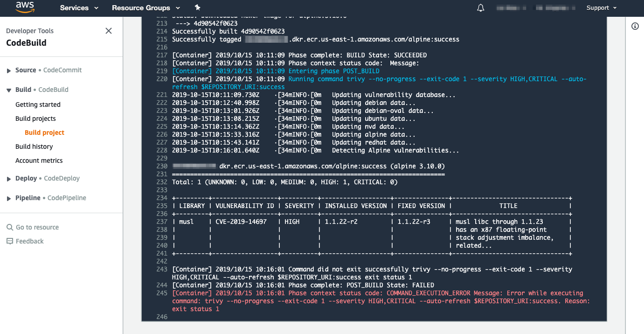The image size is (644, 334).
Task: Click 'Successfully built 4d90542f0623' line
Action: coord(229,31)
